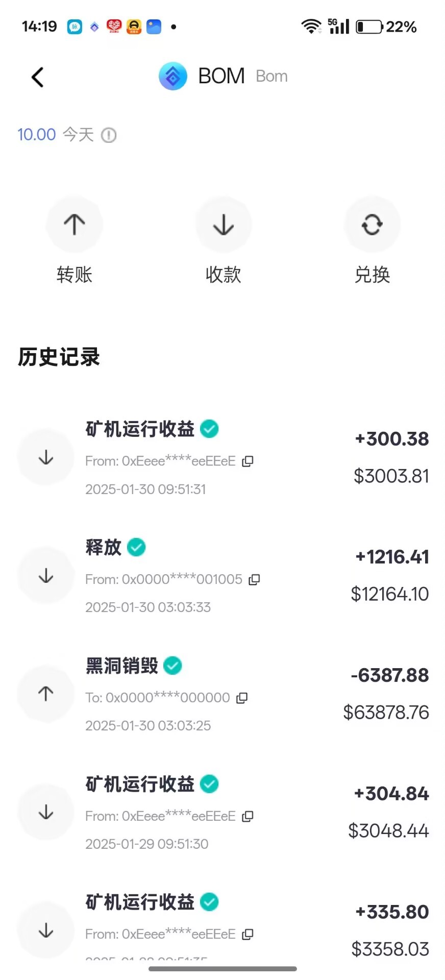445x980 pixels.
Task: Tap the verified checkmark beside 释放
Action: point(136,548)
